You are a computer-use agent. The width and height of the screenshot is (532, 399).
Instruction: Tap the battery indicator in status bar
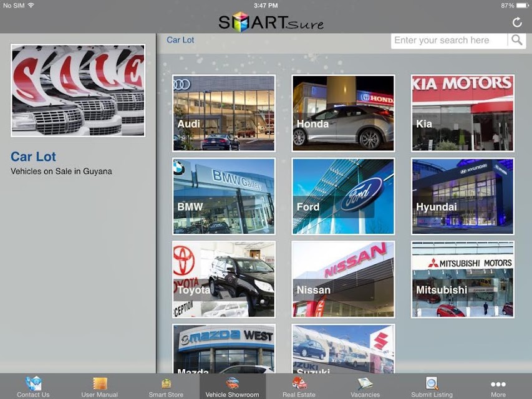[x=523, y=6]
